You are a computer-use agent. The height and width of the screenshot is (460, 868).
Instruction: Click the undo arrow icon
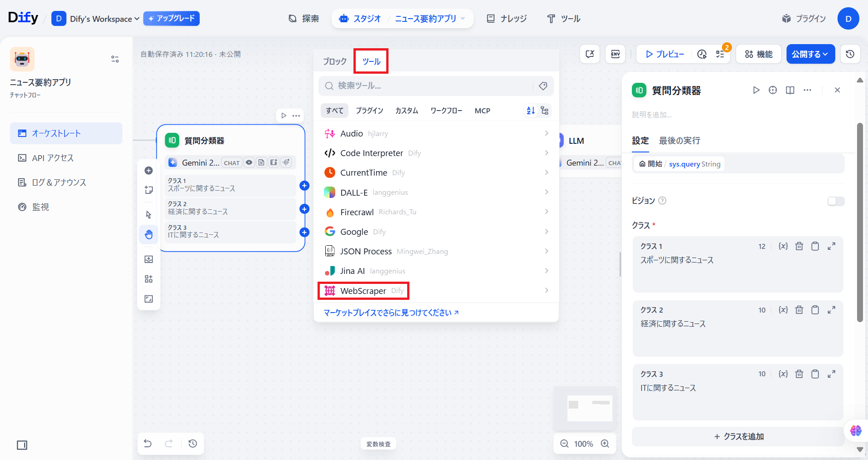point(148,444)
